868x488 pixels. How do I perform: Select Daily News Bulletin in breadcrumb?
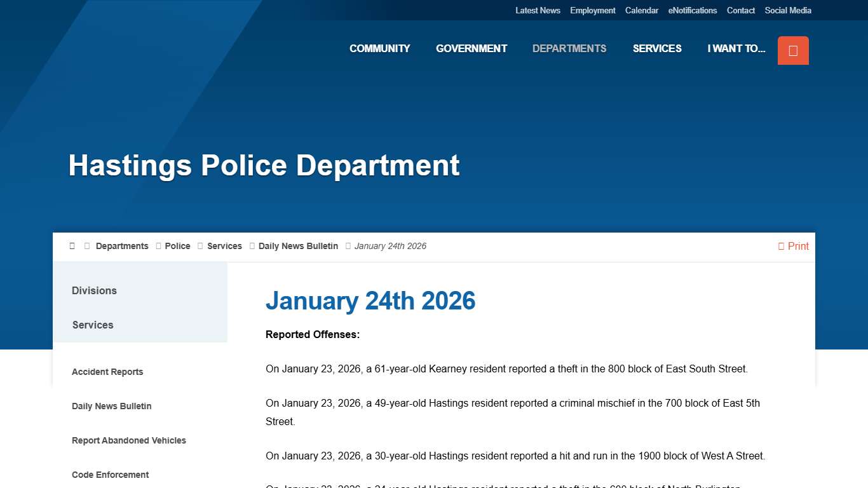click(x=298, y=246)
